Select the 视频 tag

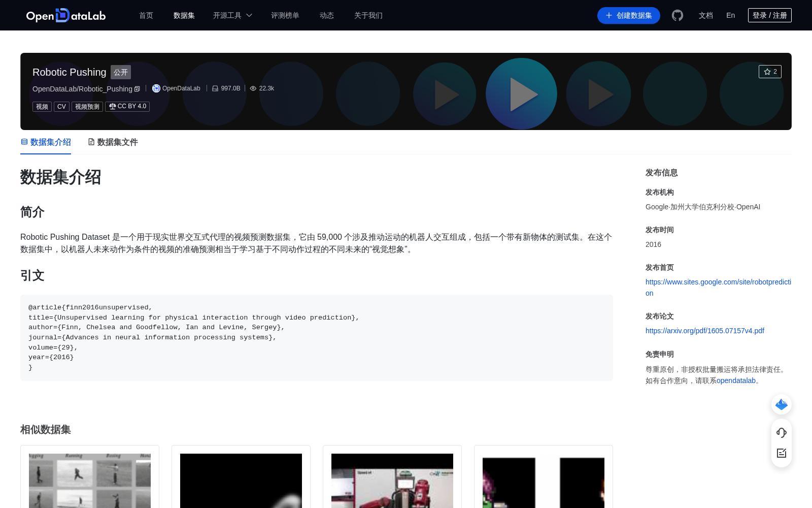pos(42,107)
